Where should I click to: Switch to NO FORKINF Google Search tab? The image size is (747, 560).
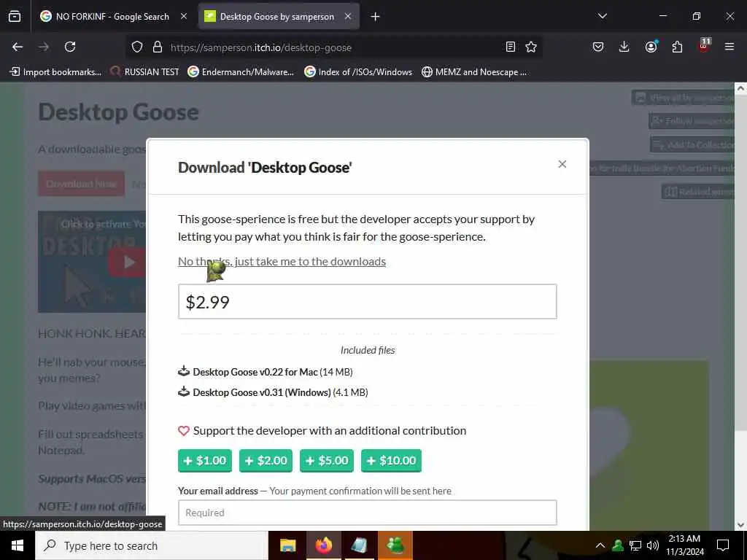click(113, 17)
